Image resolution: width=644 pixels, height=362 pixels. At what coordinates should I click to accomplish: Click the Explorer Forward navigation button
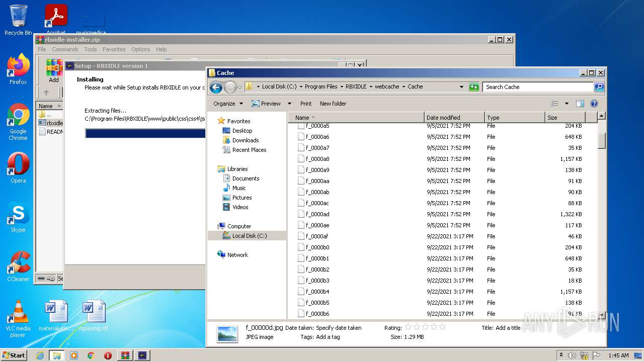tap(230, 87)
